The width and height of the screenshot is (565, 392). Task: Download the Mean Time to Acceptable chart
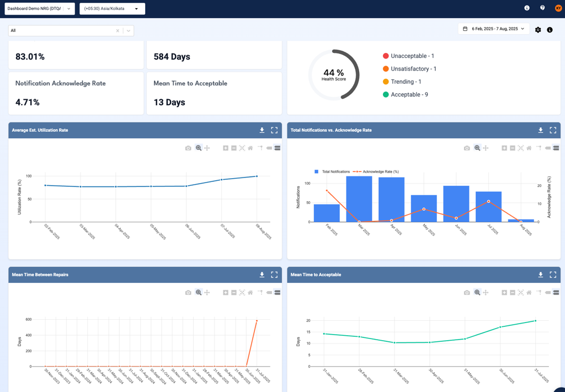point(541,275)
